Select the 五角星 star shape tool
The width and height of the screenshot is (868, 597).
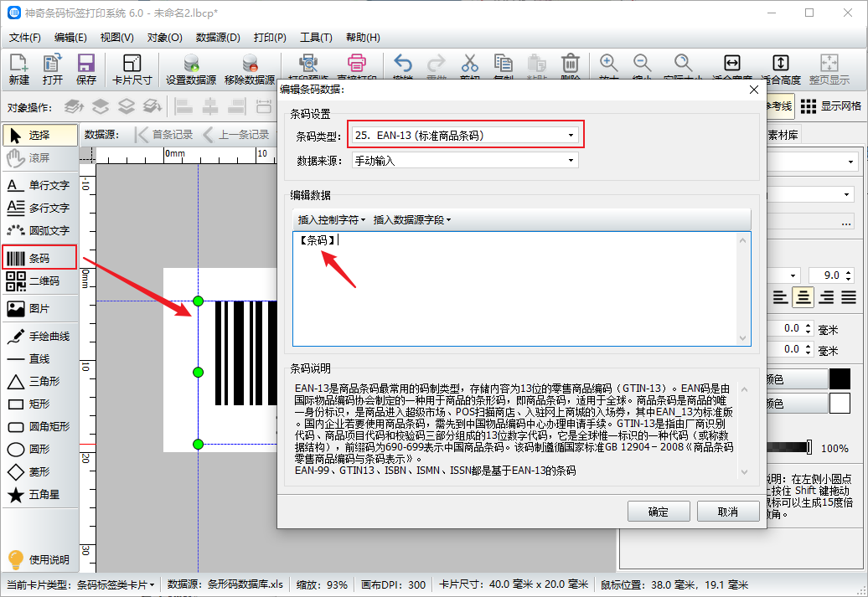pyautogui.click(x=39, y=495)
